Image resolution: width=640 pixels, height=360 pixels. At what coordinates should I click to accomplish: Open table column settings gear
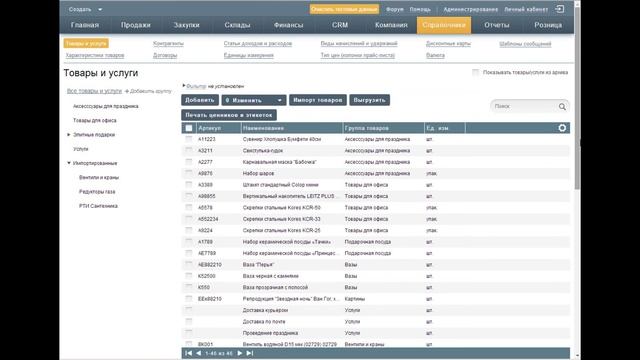[562, 128]
